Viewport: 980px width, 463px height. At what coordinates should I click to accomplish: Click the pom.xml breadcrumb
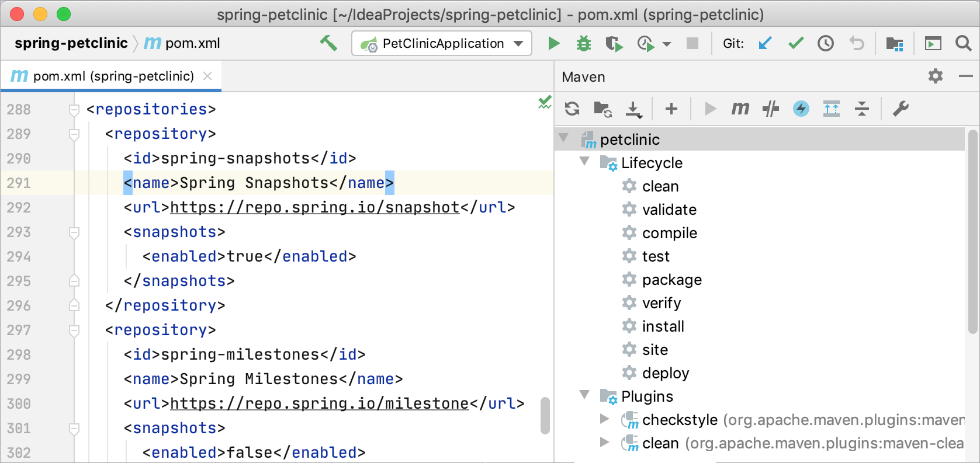pos(182,43)
